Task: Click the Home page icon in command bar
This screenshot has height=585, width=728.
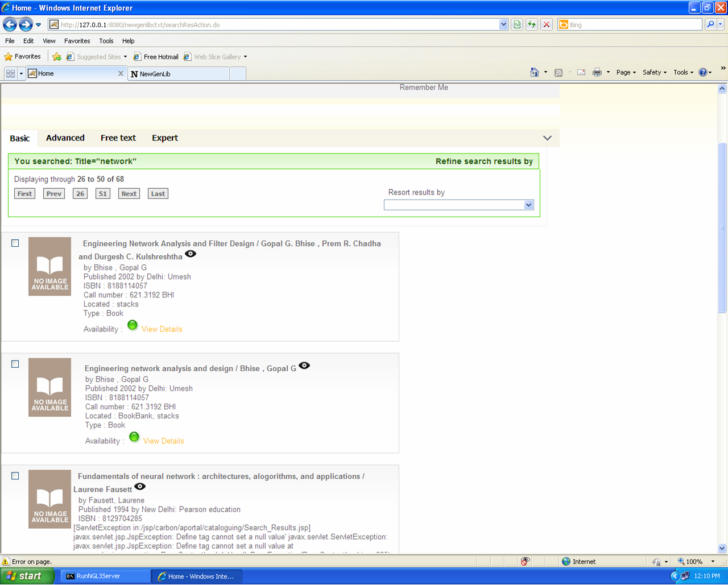Action: point(534,72)
